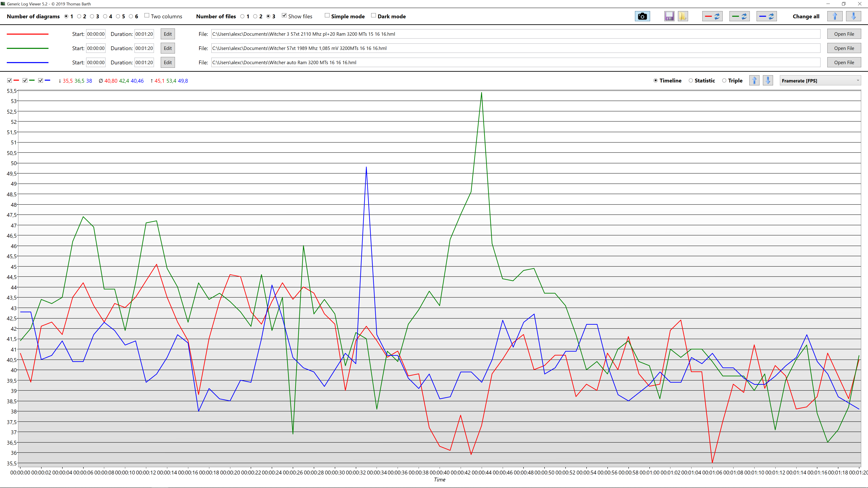This screenshot has height=488, width=868.
Task: Click the Change all up arrow
Action: click(835, 16)
